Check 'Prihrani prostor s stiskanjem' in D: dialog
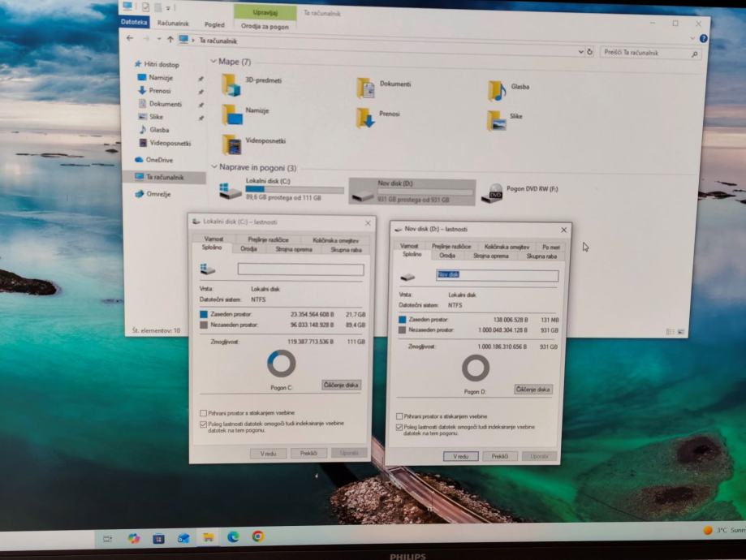Viewport: 746px width, 560px height. pos(399,416)
